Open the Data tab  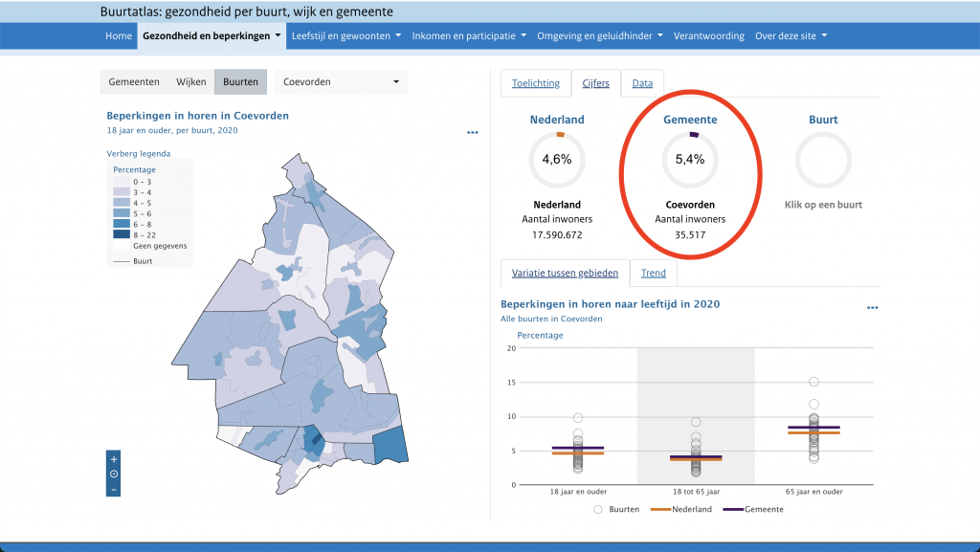642,83
